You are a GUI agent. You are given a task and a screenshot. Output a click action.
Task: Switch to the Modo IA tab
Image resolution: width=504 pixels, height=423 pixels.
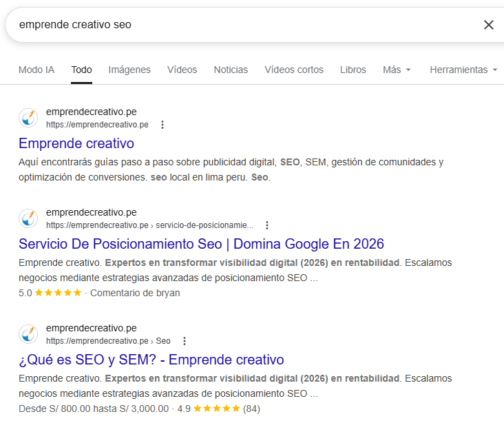tap(36, 70)
